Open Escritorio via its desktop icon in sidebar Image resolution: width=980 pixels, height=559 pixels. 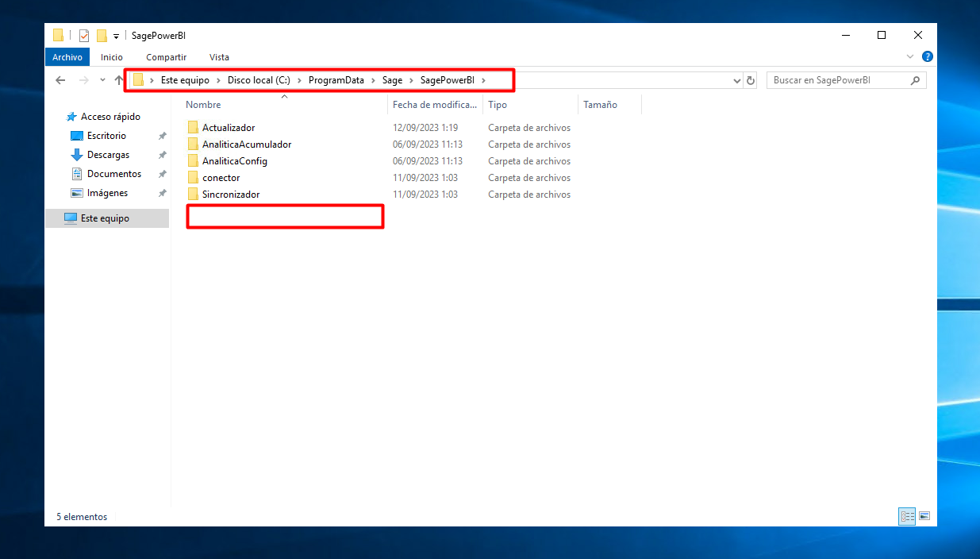(x=77, y=136)
